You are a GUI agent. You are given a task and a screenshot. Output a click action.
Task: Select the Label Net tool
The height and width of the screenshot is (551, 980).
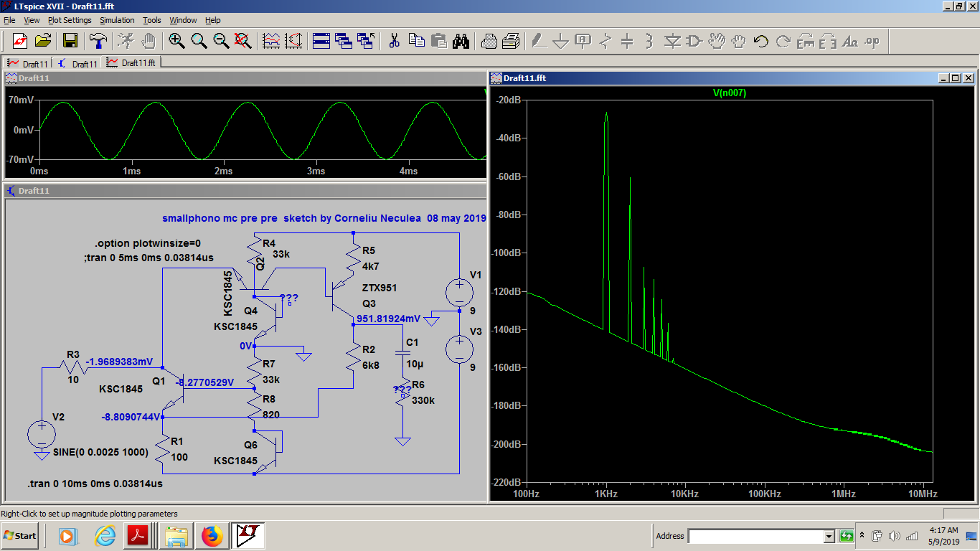583,41
